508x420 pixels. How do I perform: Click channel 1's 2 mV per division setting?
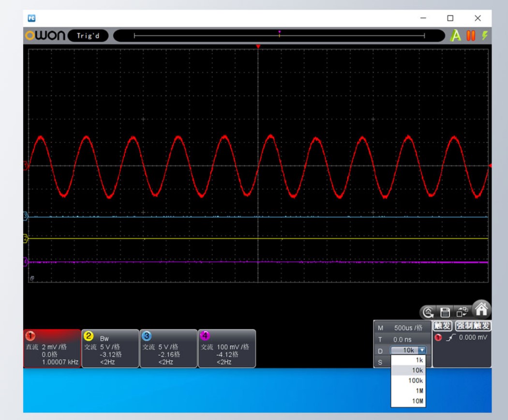(x=54, y=347)
